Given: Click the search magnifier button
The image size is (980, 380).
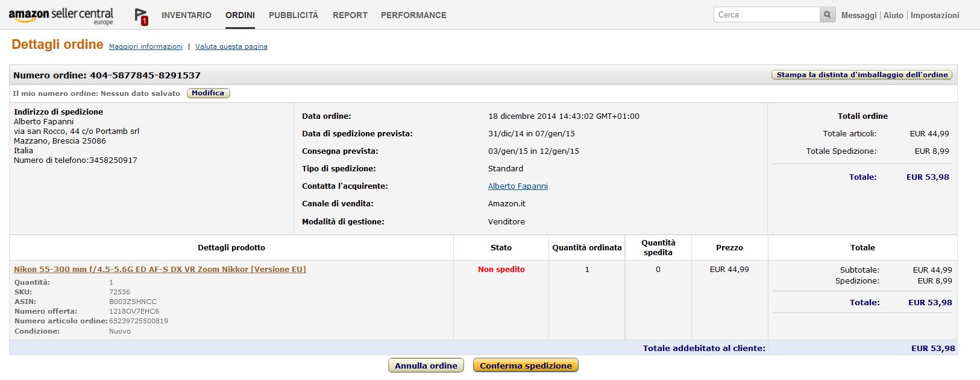Looking at the screenshot, I should click(828, 15).
